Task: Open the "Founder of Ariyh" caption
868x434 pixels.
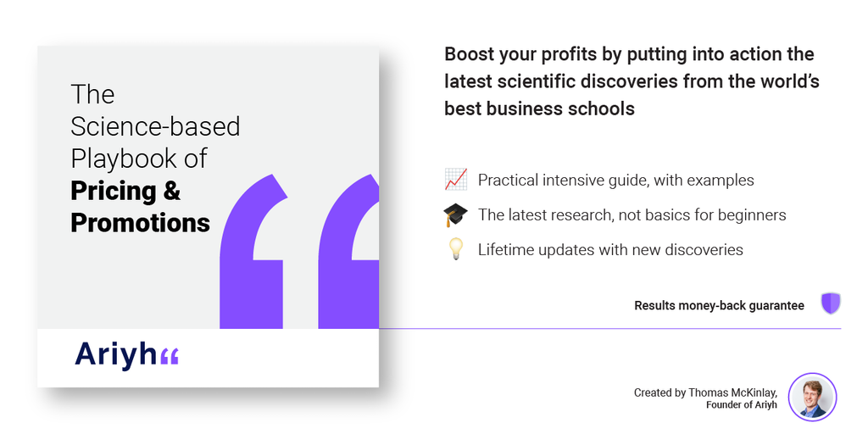Action: (741, 405)
